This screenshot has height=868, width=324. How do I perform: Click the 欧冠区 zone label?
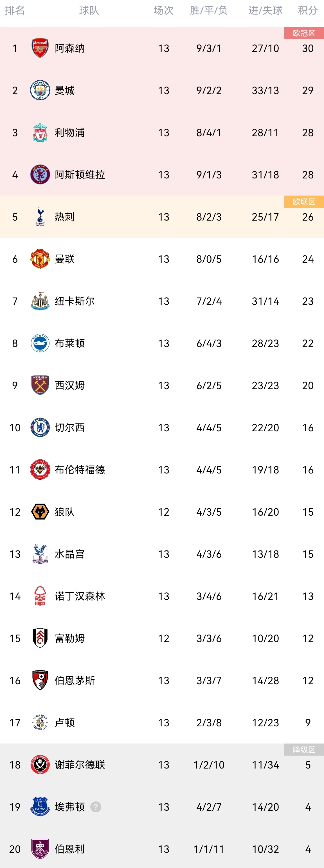pyautogui.click(x=304, y=33)
